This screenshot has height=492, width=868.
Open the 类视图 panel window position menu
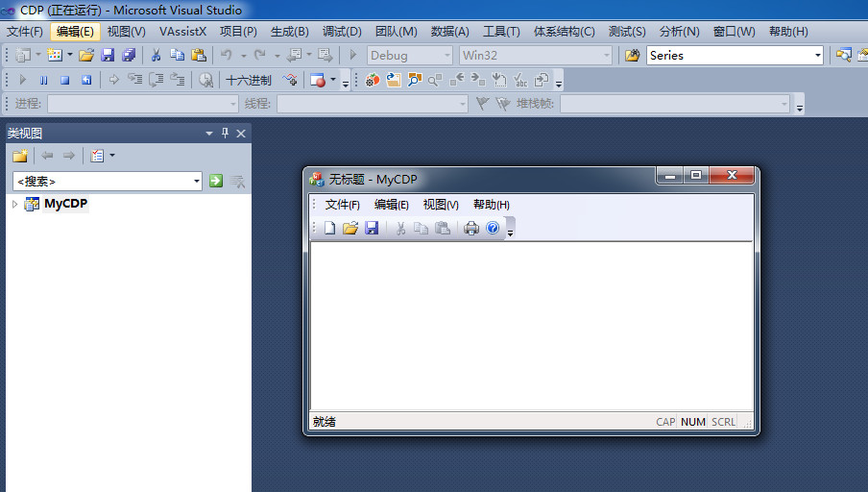coord(209,134)
